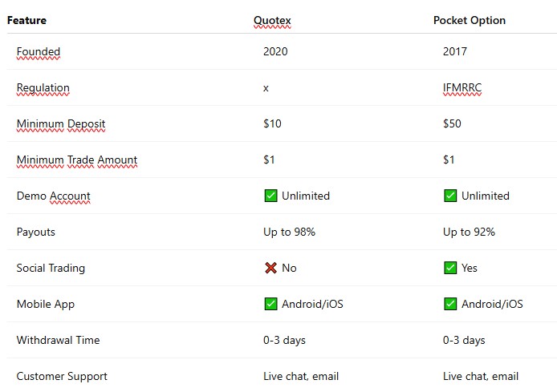Click the Minimum Trade Amount label

pos(77,160)
